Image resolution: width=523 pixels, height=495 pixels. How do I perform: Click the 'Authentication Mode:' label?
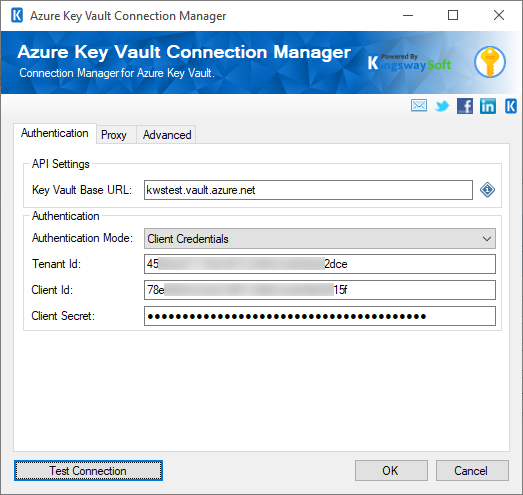click(82, 238)
